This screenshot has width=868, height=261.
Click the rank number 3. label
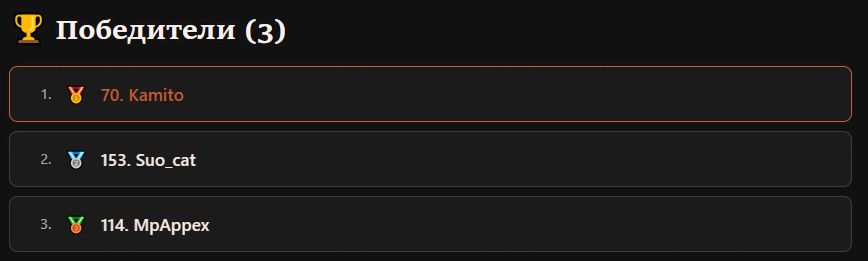click(x=46, y=225)
